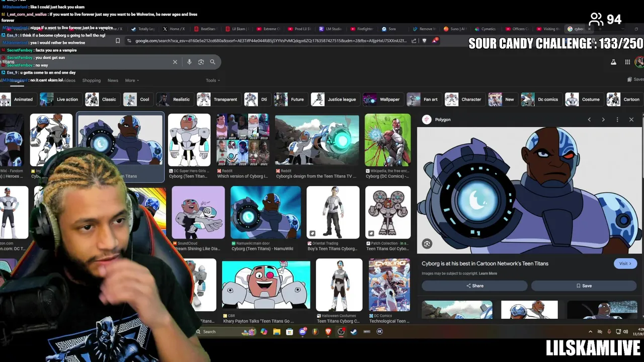Open Google Search Labs flask icon
Image resolution: width=644 pixels, height=362 pixels.
tap(613, 62)
